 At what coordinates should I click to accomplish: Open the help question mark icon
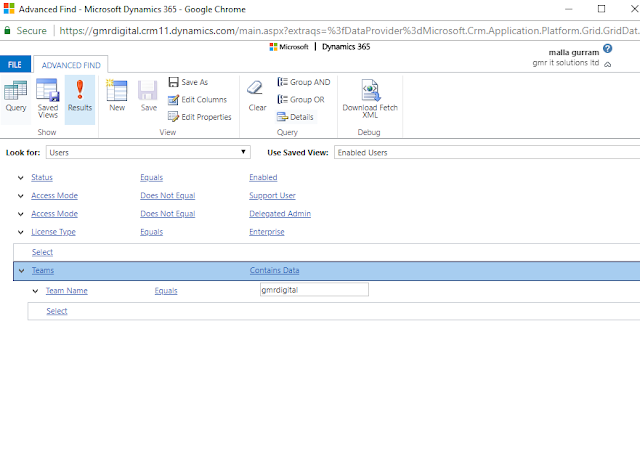(607, 49)
